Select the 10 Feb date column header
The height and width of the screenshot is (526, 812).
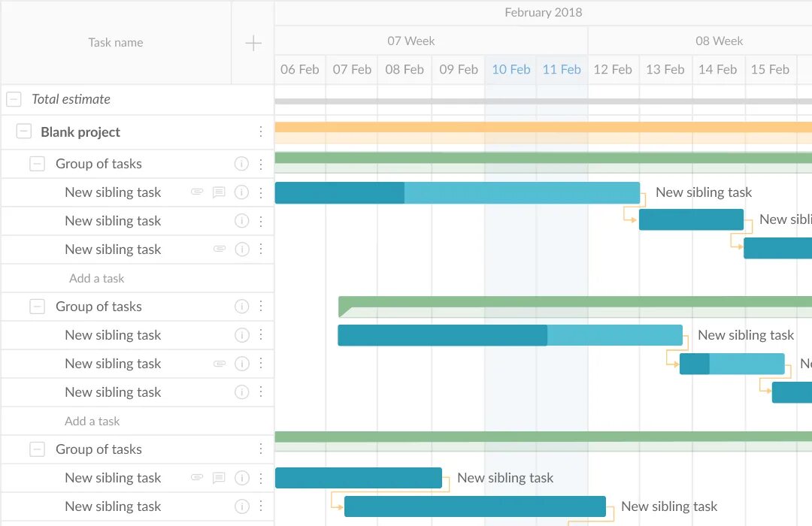(x=511, y=69)
